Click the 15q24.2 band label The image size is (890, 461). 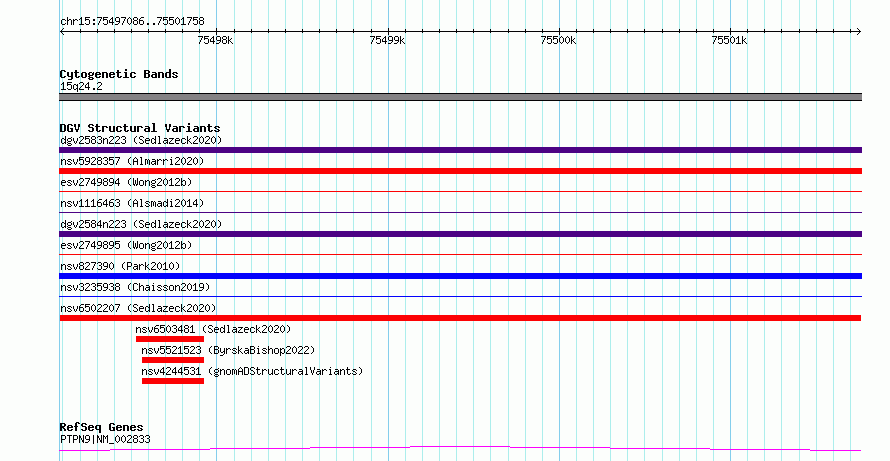pyautogui.click(x=81, y=87)
